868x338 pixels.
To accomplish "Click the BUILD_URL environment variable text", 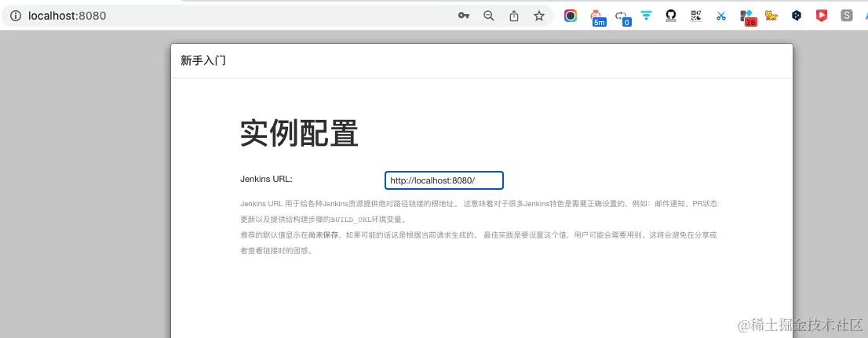I will point(352,219).
